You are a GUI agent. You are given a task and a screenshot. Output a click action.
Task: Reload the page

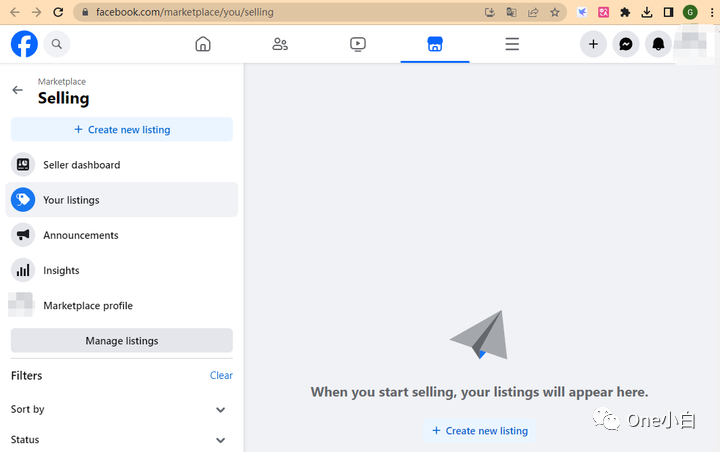click(x=58, y=12)
